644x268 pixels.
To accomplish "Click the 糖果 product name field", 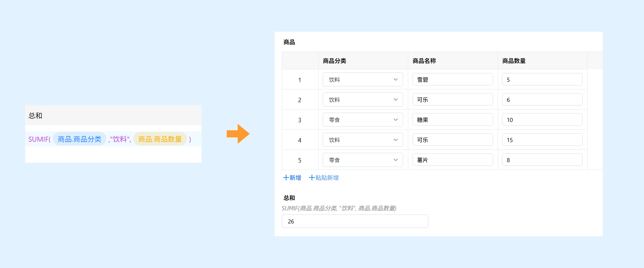I will (452, 120).
